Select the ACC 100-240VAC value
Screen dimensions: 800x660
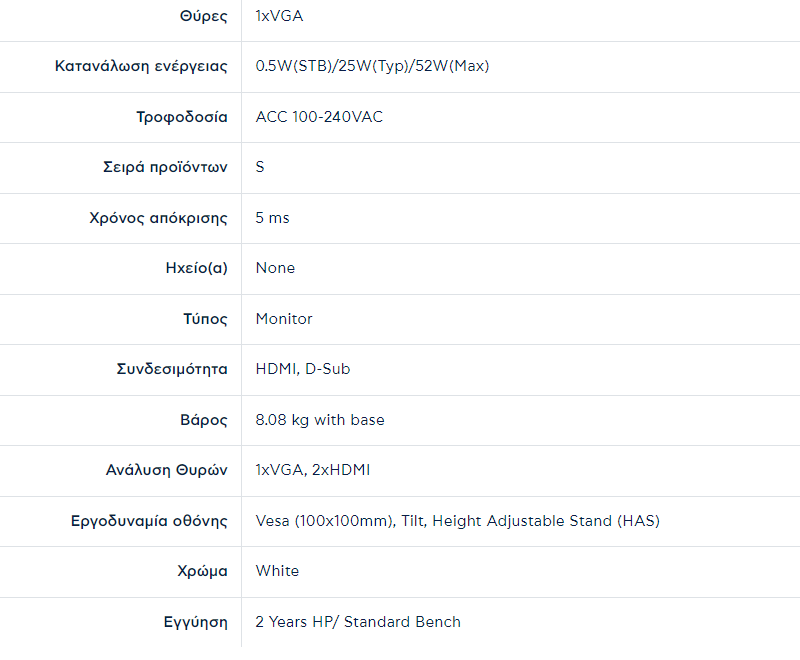[319, 117]
